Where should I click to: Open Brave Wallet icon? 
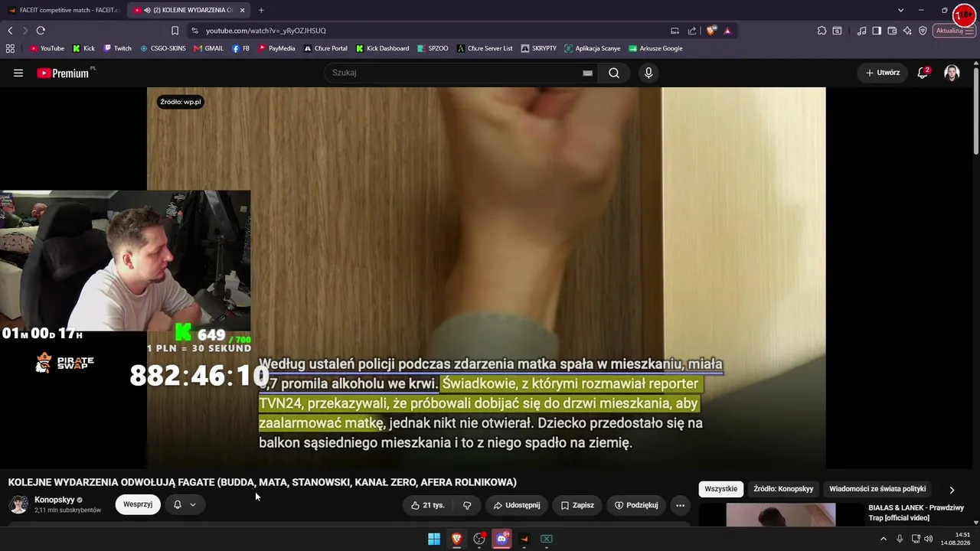pyautogui.click(x=892, y=31)
